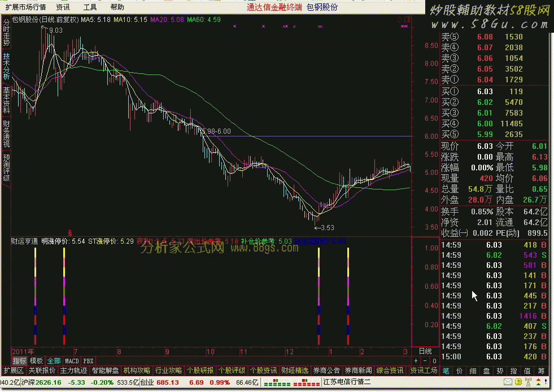554x392 pixels.
Task: Select the 笔 tab in quote panel
Action: (446, 371)
